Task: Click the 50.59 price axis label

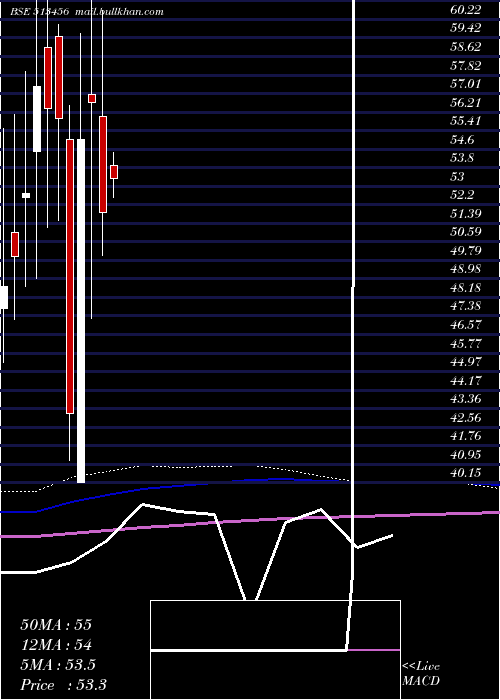Action: click(466, 232)
